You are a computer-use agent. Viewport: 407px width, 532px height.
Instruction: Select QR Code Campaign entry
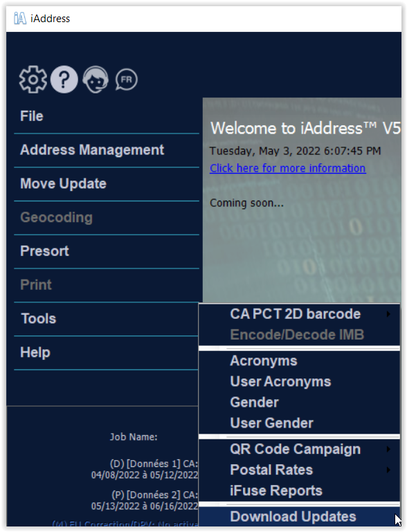pos(300,449)
